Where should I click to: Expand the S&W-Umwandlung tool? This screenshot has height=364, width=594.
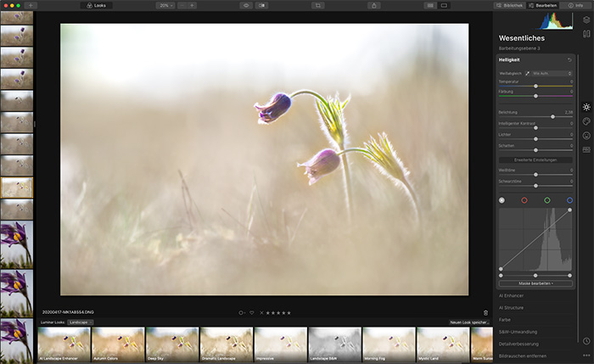[x=518, y=333]
